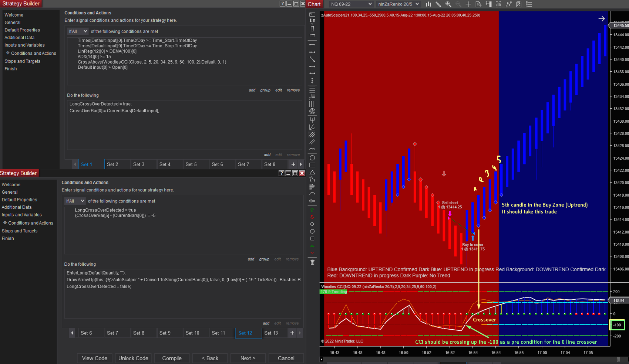Image resolution: width=629 pixels, height=364 pixels.
Task: Select the LinReg(12)[0] > DEMA(100)[0] condition
Action: click(x=107, y=51)
